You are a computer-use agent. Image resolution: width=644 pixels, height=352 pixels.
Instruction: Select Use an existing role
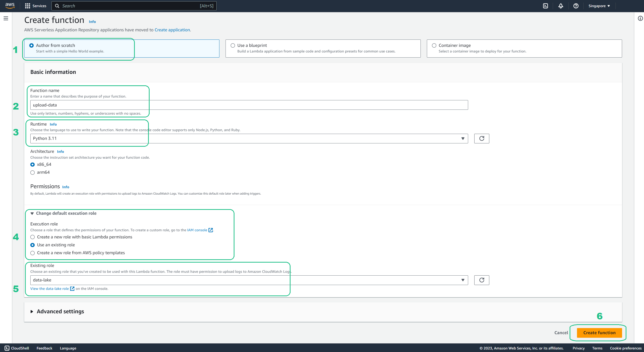point(32,245)
